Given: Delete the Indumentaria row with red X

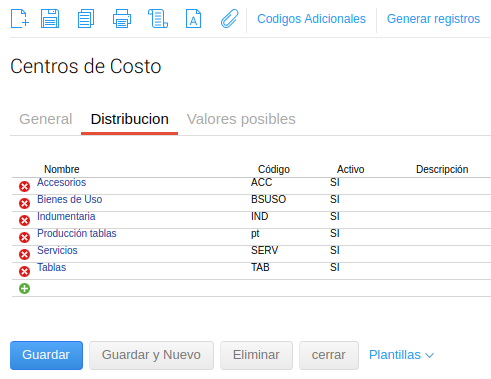Looking at the screenshot, I should (24, 220).
